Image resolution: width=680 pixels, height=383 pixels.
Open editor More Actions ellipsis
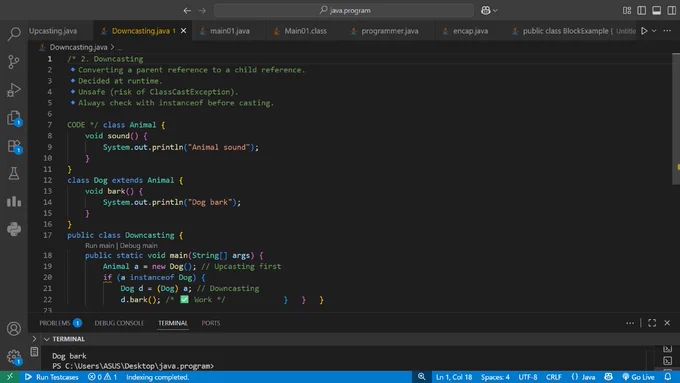(667, 31)
